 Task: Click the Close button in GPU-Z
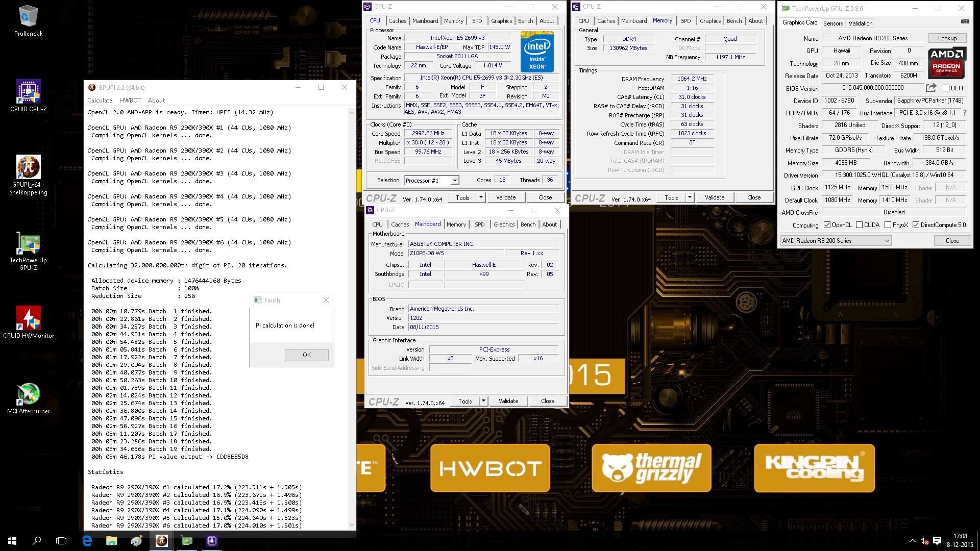click(952, 240)
